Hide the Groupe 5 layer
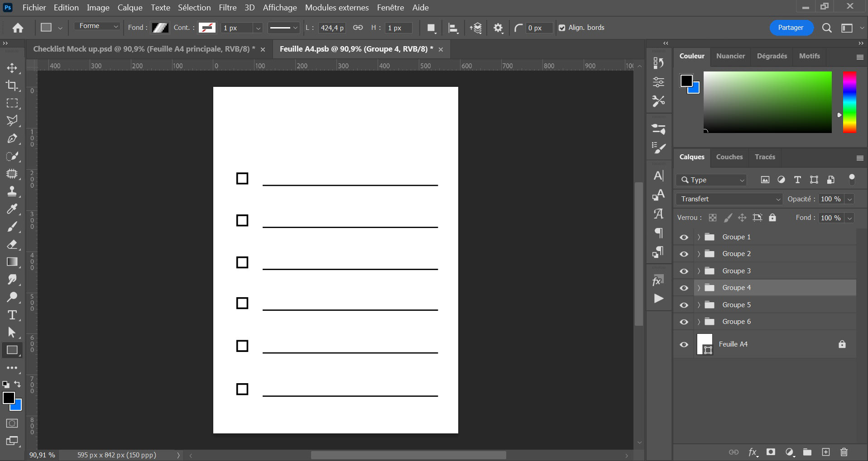Screen dimensions: 868x461 (x=684, y=305)
